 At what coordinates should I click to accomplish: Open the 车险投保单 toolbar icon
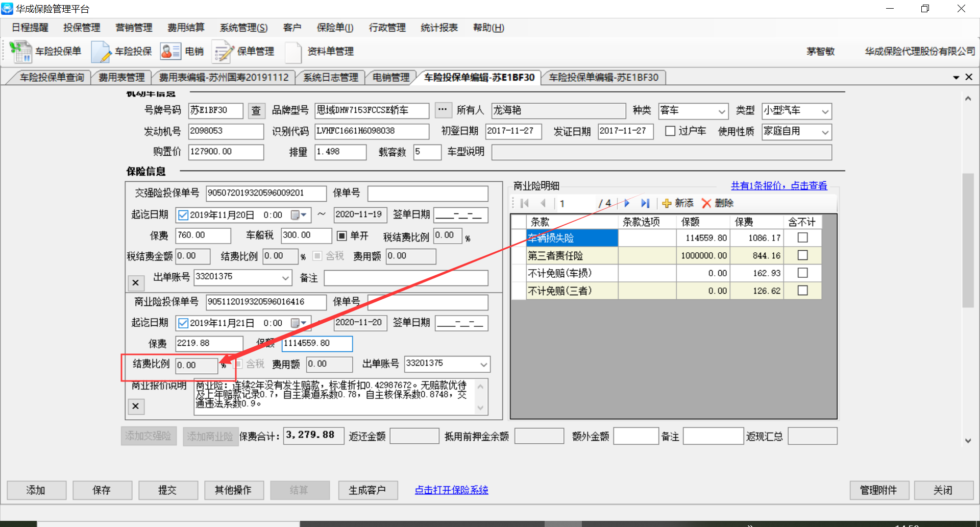tap(21, 52)
